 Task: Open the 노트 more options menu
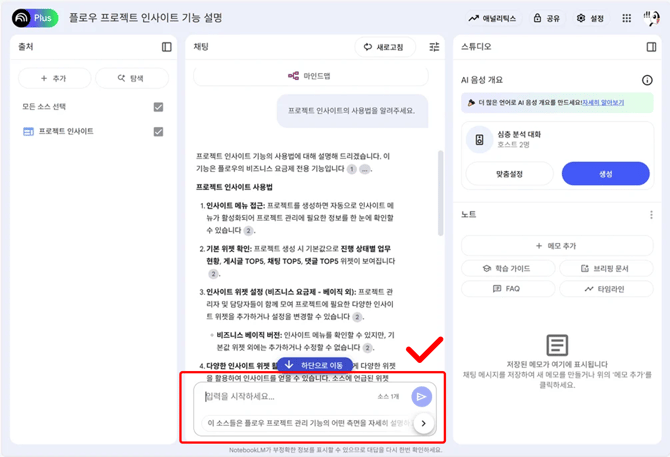click(x=651, y=214)
